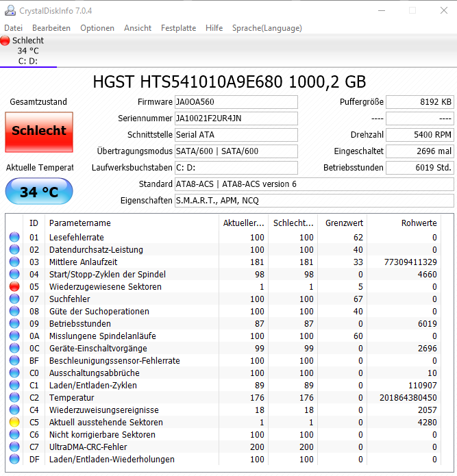Close the CrystalDiskInfo window
457x476 pixels.
point(444,10)
